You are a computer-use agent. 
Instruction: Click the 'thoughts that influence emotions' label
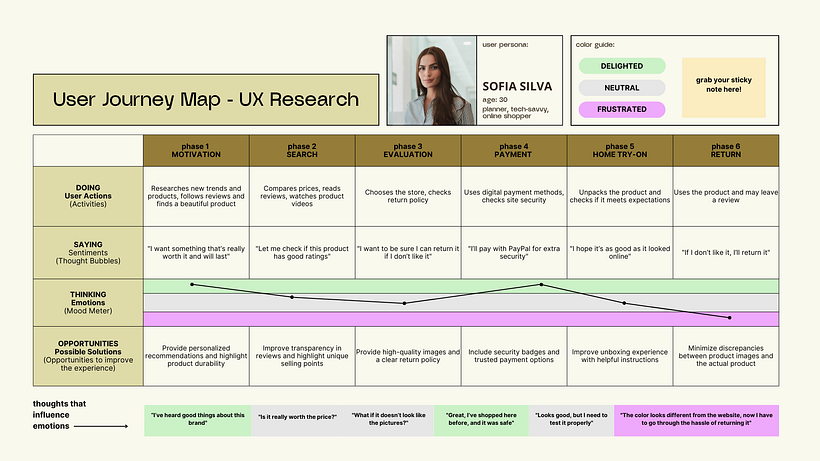[59, 415]
